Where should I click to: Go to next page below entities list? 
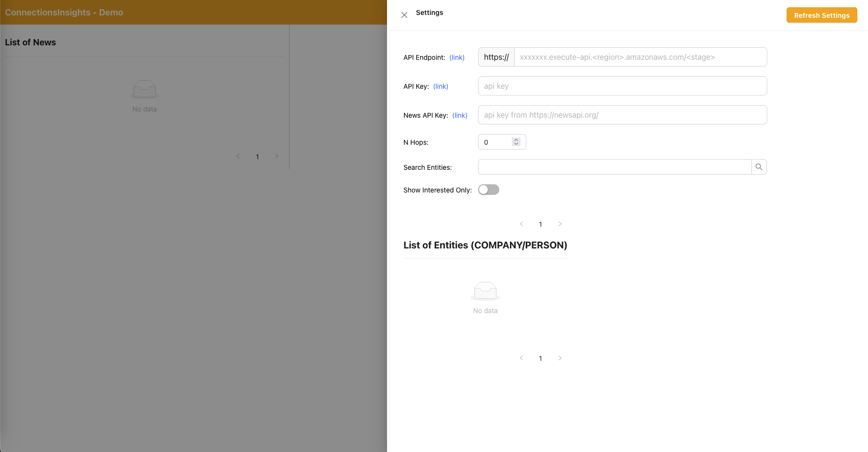560,358
